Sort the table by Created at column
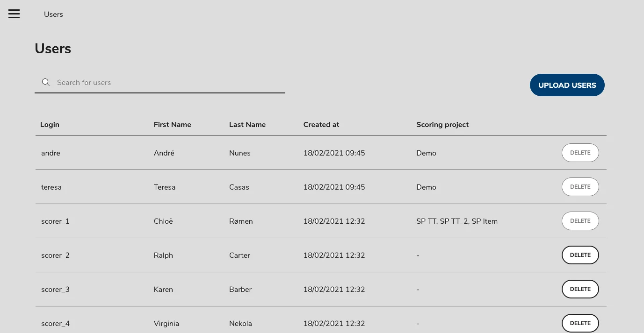The image size is (644, 333). [x=321, y=124]
